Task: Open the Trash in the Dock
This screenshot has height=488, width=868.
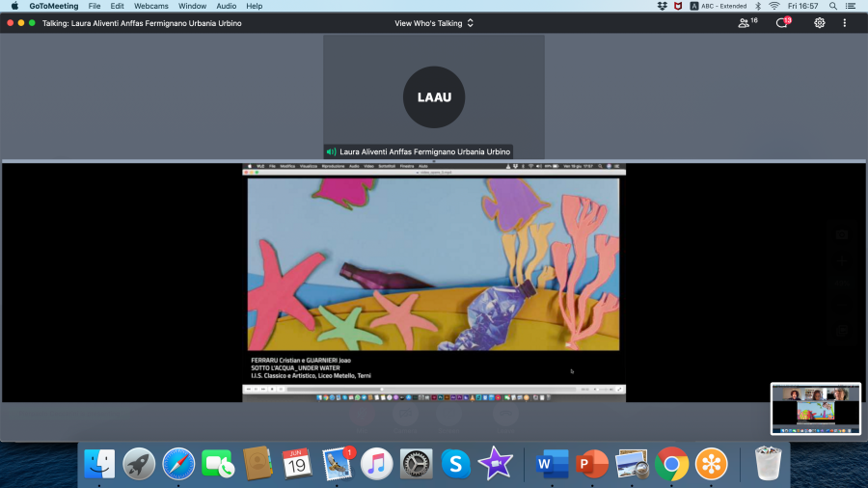Action: click(x=768, y=464)
